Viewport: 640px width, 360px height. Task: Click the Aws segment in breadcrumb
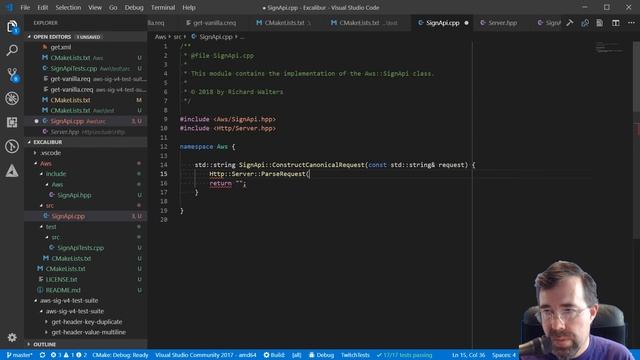coord(160,37)
